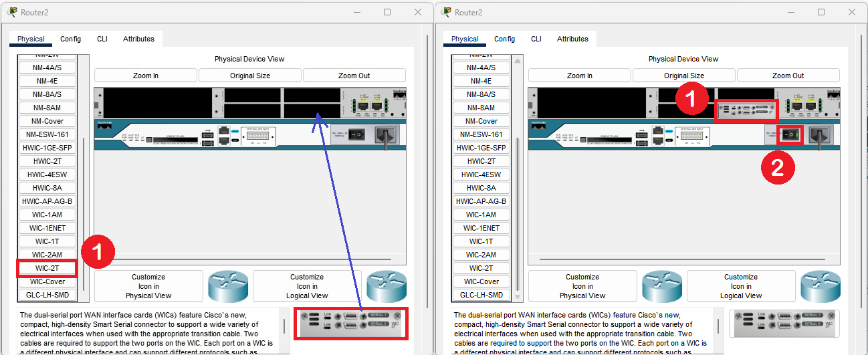868x355 pixels.
Task: Select NM-4E module in left window
Action: (x=47, y=81)
